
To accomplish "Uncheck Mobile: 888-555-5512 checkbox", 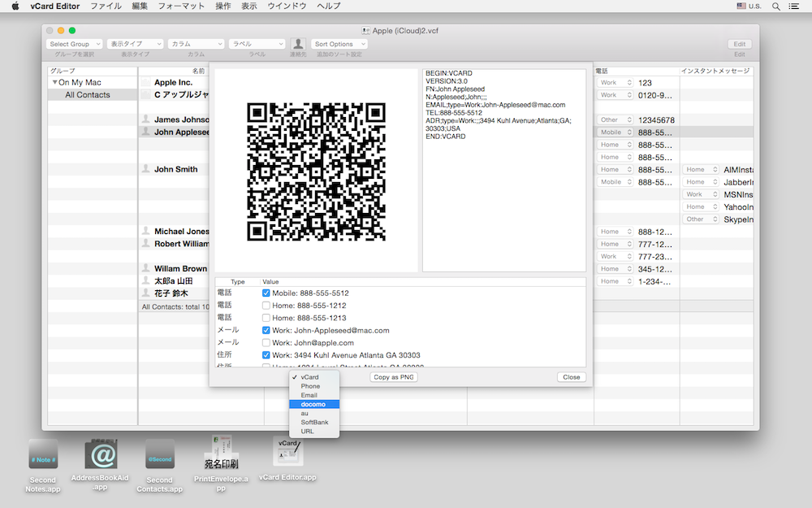I will [x=266, y=293].
